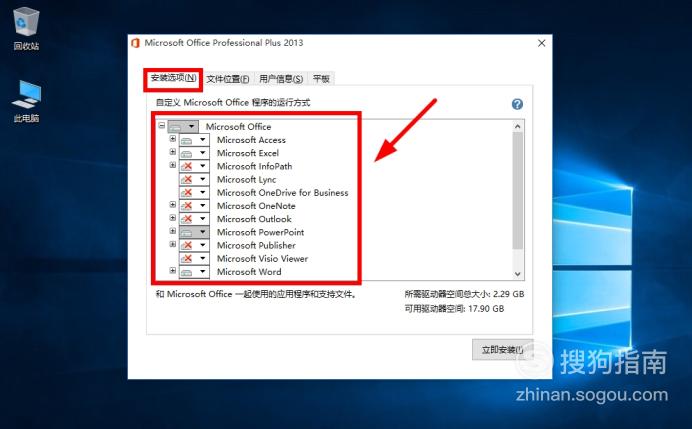Select the Microsoft Excel label
The image size is (692, 429).
click(248, 153)
